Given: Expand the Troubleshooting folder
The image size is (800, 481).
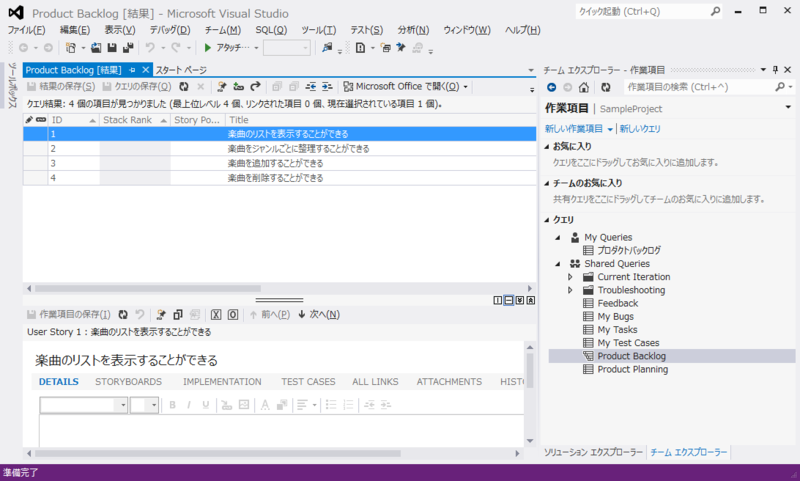Looking at the screenshot, I should click(570, 290).
